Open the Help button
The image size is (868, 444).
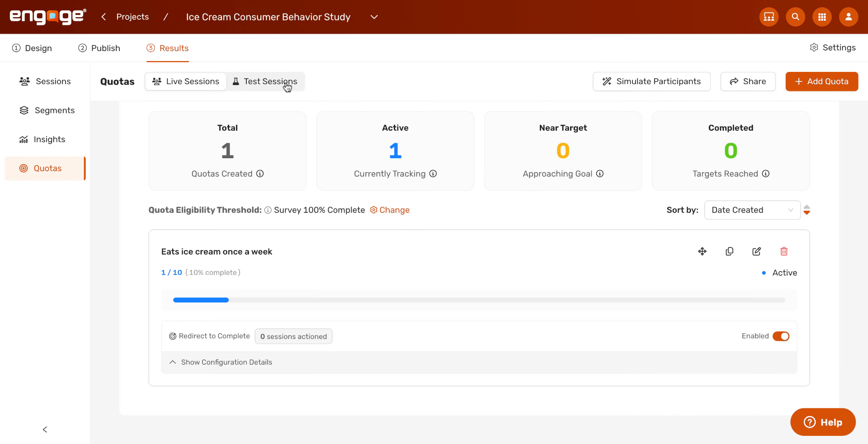(823, 422)
